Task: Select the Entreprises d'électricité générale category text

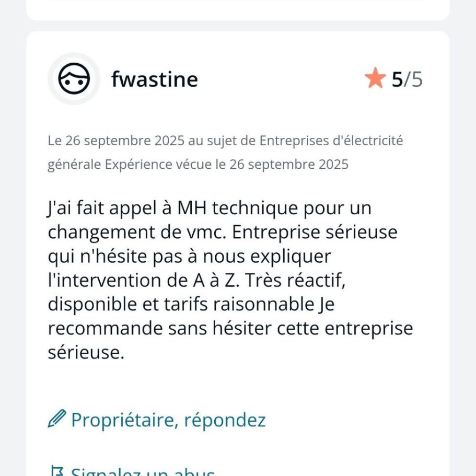Action: 225,153
